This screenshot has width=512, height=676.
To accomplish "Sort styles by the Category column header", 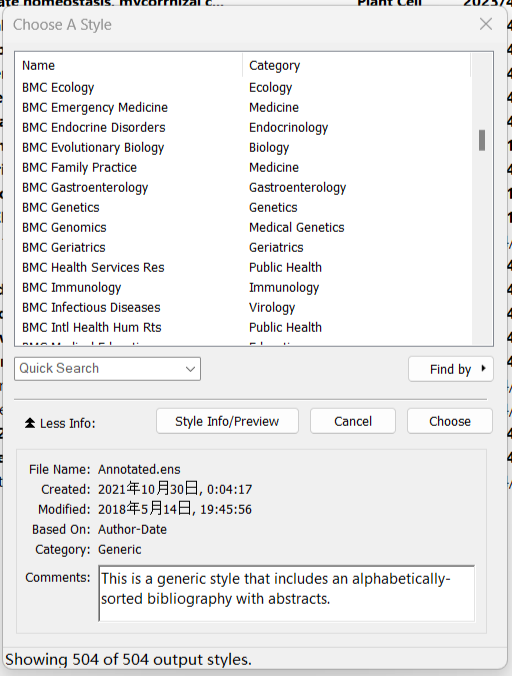I will (x=356, y=66).
